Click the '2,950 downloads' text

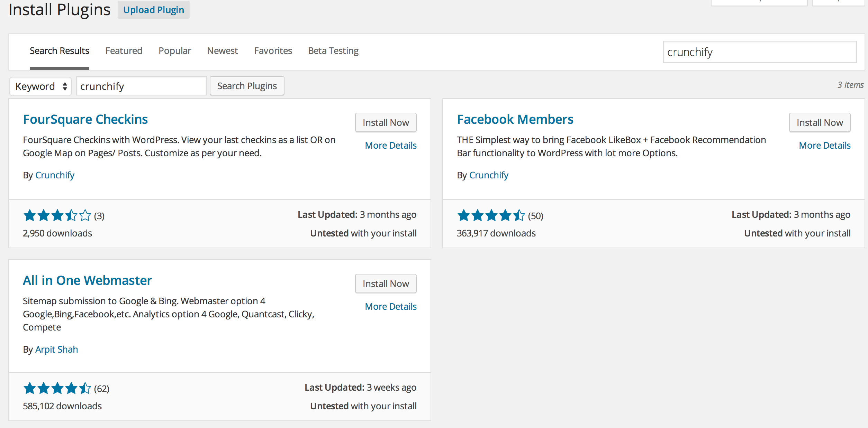[x=57, y=233]
